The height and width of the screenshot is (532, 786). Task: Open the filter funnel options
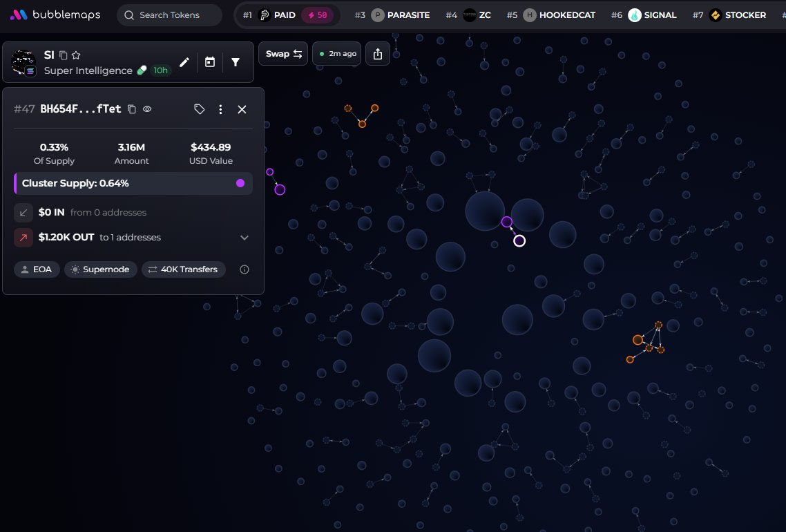[235, 62]
